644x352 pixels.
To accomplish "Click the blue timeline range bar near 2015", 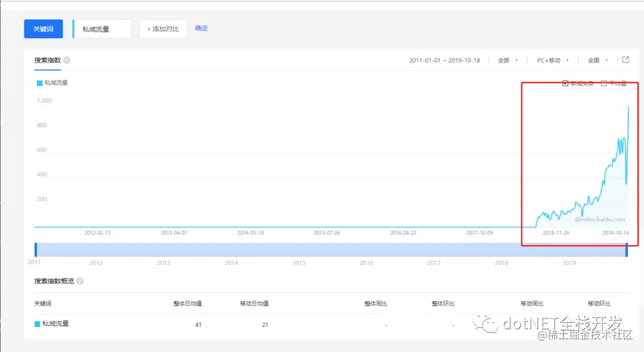I will [x=299, y=250].
